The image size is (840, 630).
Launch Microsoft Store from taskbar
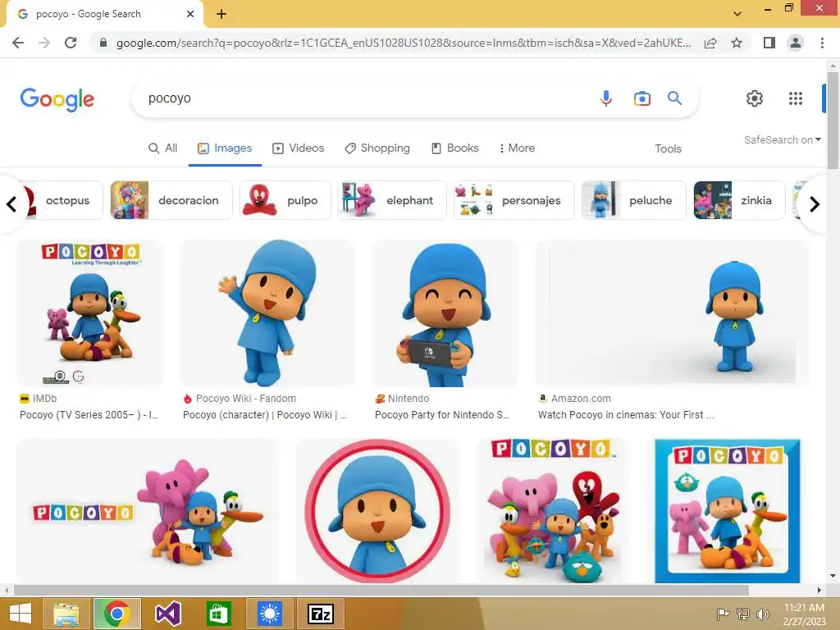point(218,614)
